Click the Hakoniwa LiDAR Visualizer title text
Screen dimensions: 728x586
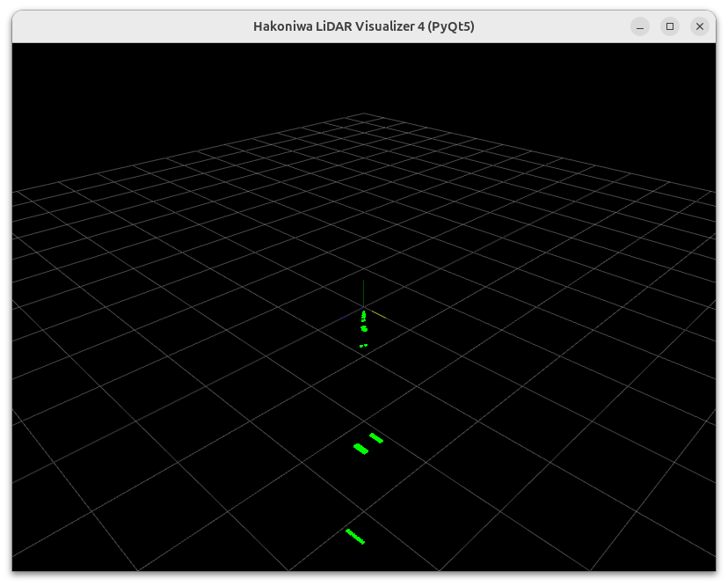pos(363,26)
